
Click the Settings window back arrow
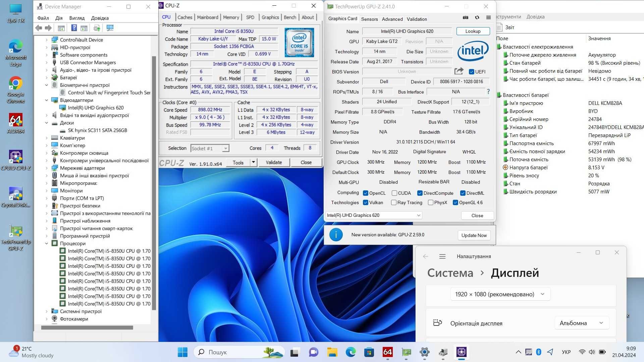pyautogui.click(x=425, y=256)
